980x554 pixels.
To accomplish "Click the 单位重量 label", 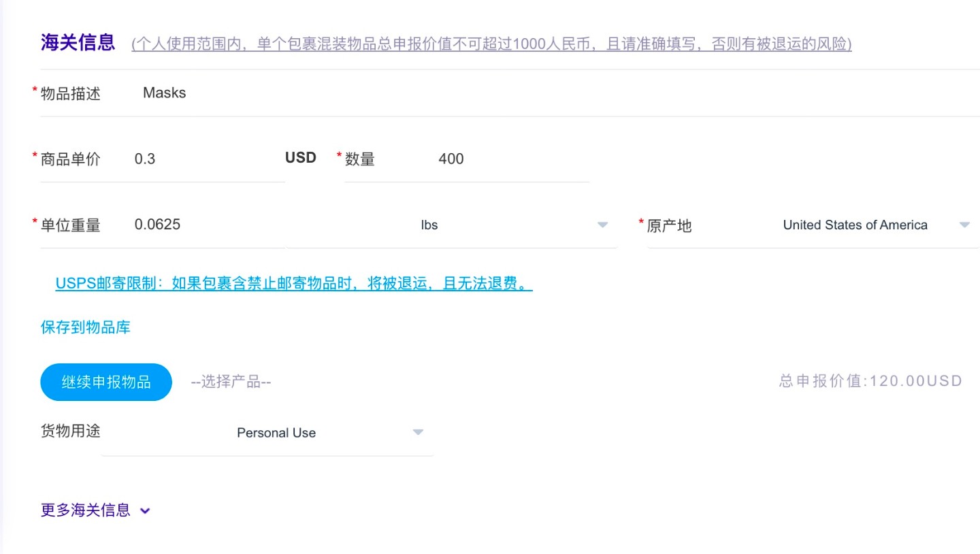I will pos(71,226).
